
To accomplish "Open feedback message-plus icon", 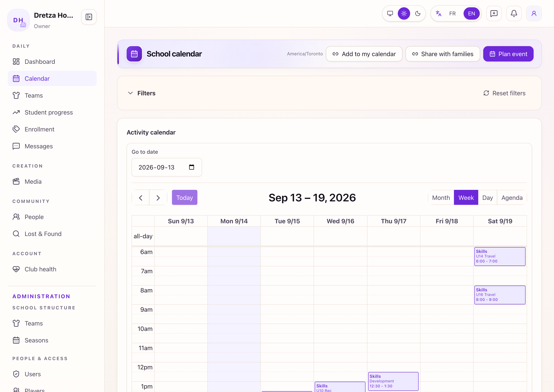I will 494,13.
